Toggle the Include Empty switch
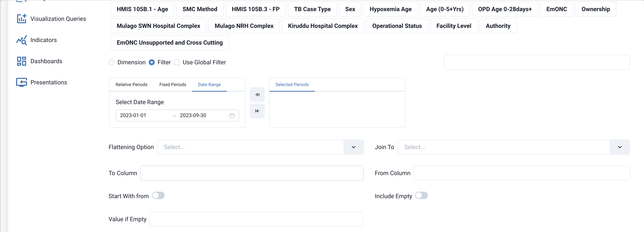 coord(421,196)
